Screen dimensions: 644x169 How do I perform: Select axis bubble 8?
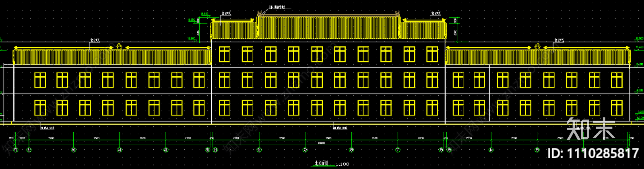(x=351, y=150)
